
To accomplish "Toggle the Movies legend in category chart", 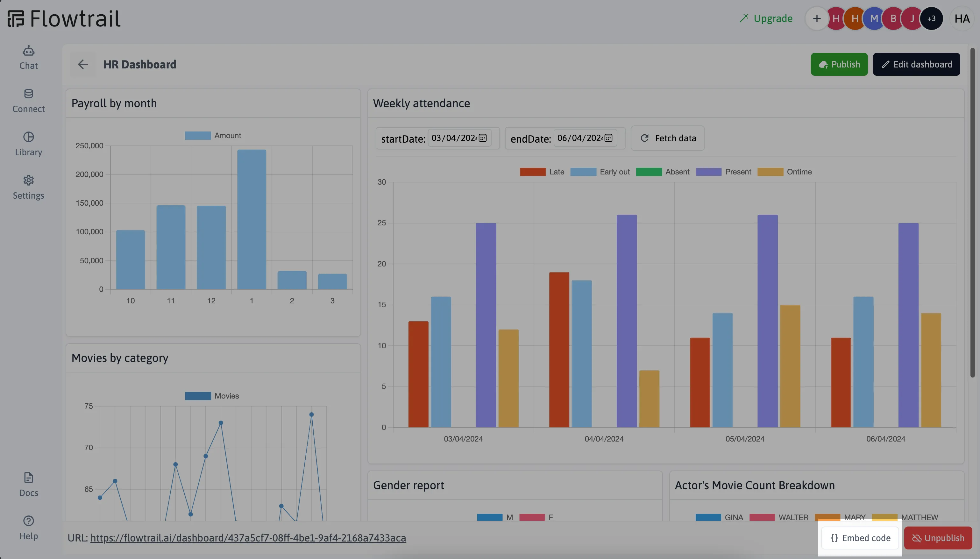I will [x=212, y=396].
